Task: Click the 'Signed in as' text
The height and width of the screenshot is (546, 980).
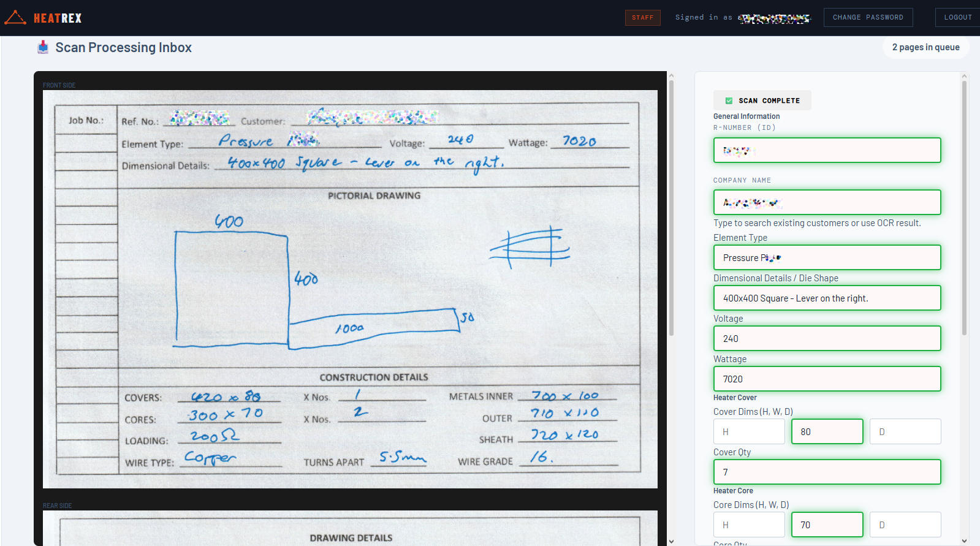Action: click(704, 17)
